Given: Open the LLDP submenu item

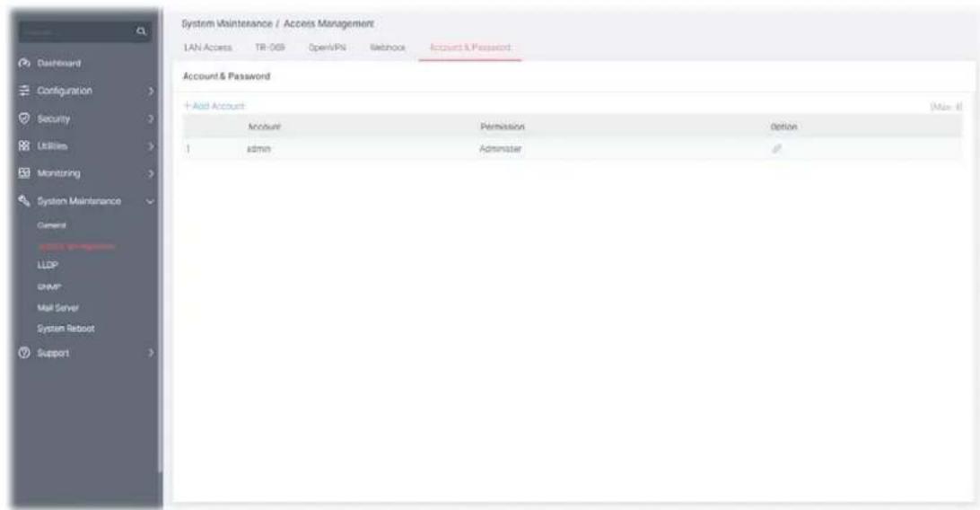Looking at the screenshot, I should (x=47, y=265).
